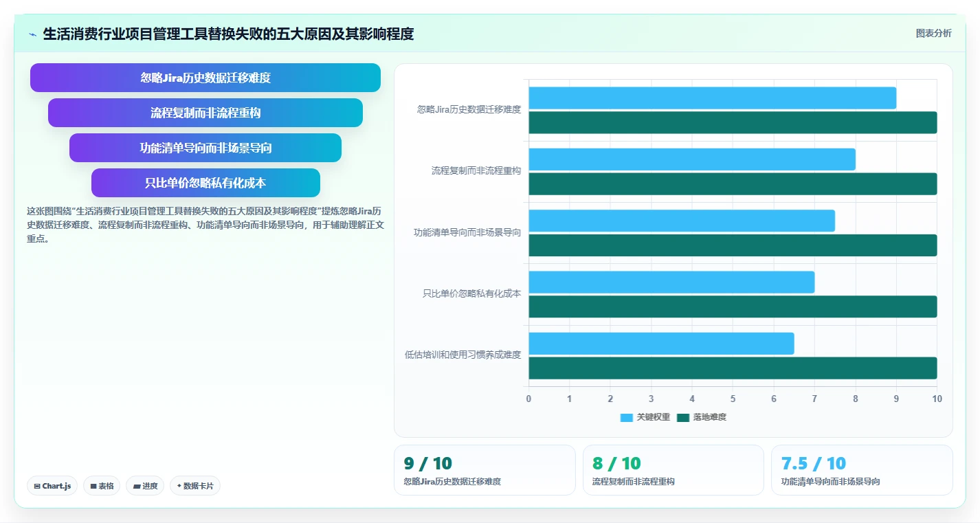980x523 pixels.
Task: Click y-axis label 低估培训和使用习惯养成难度
Action: tap(463, 355)
